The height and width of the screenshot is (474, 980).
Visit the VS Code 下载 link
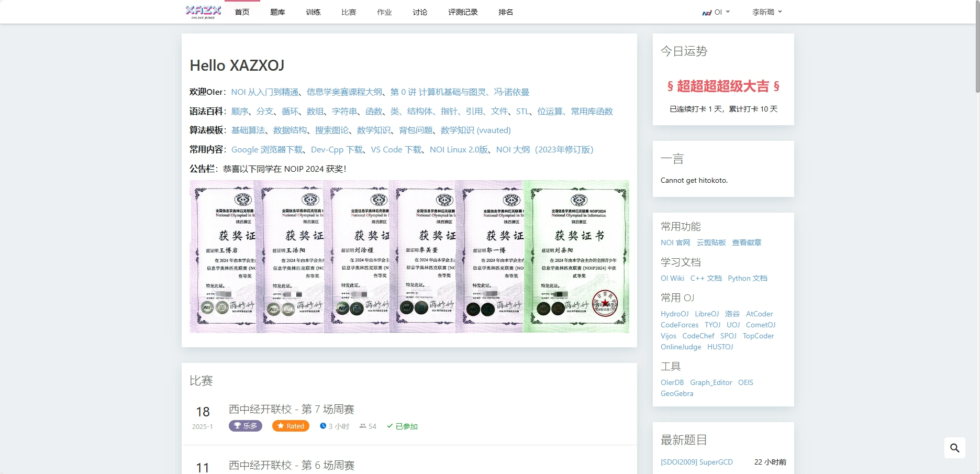[x=396, y=150]
